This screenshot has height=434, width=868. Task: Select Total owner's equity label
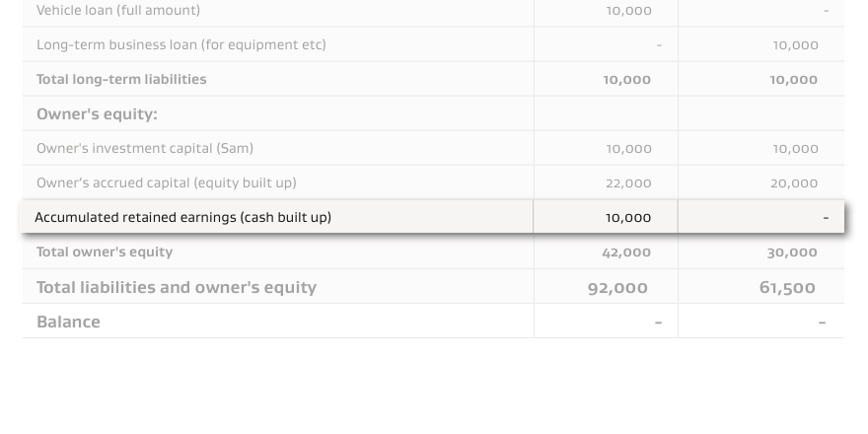point(105,252)
